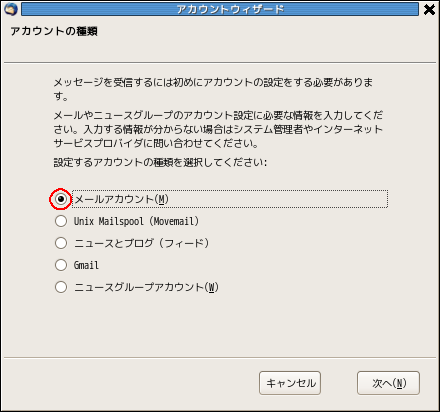Image resolution: width=440 pixels, height=412 pixels.
Task: Click the Thunderbird icon in the title bar
Action: pos(11,9)
